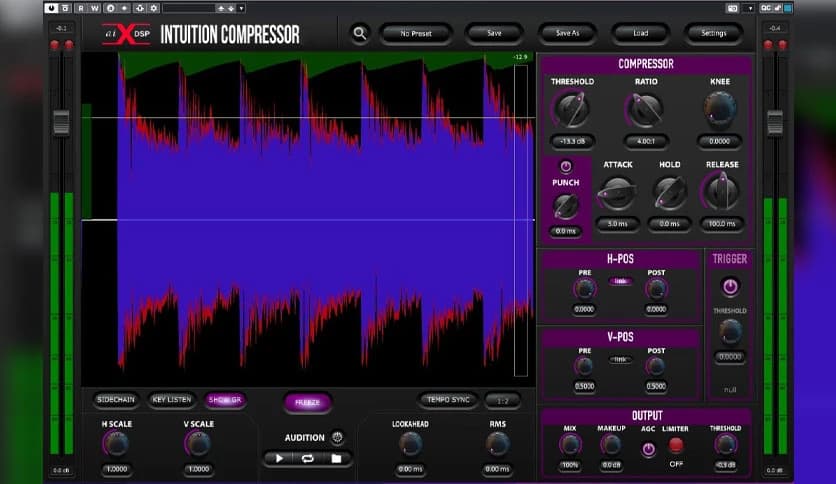The image size is (836, 484).
Task: Click the Hold knob
Action: point(670,193)
